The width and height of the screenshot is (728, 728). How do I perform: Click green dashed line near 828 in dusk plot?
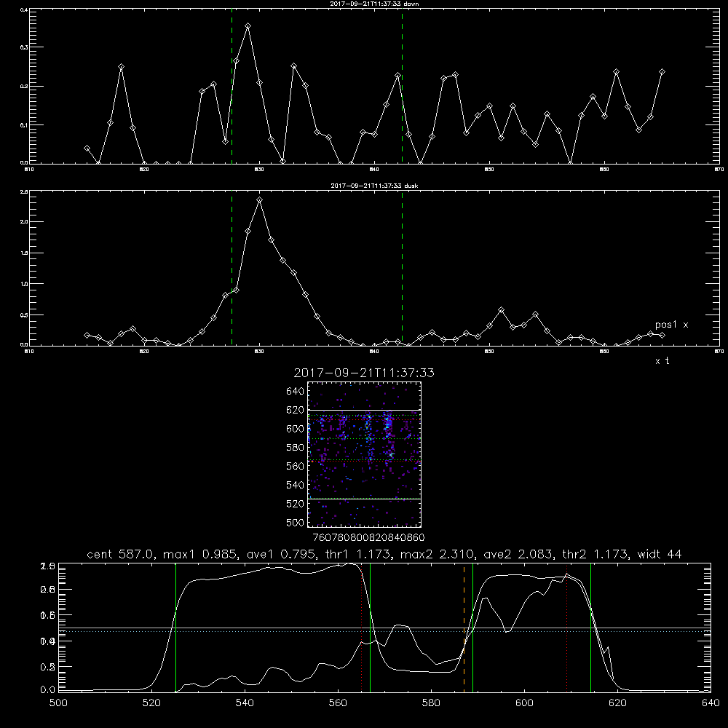[232, 268]
